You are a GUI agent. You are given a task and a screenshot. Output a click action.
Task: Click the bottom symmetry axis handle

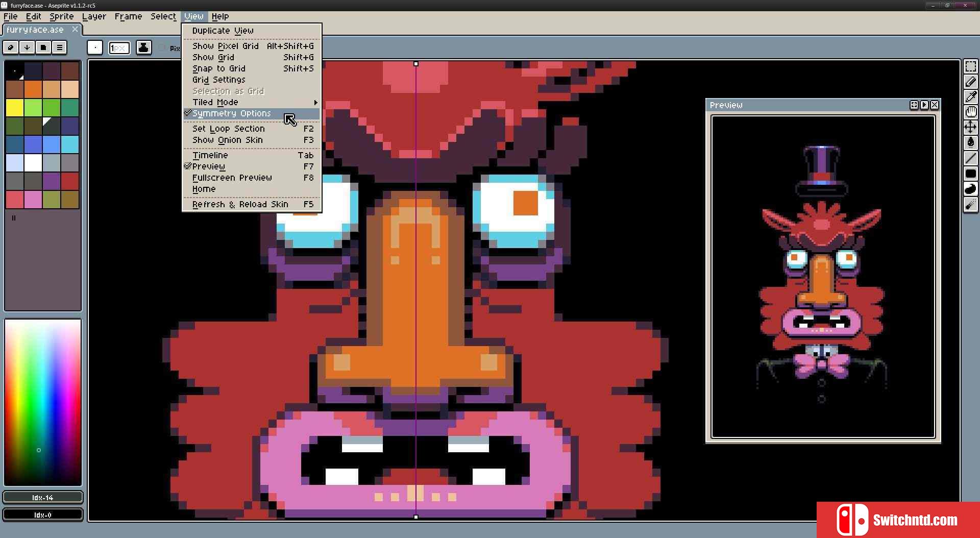416,517
